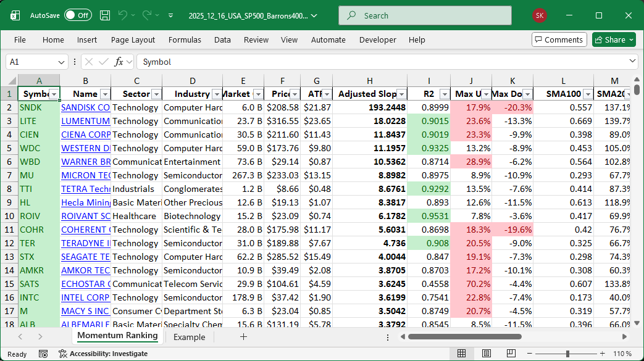Switch to Page Break Preview view
Viewport: 644px width, 361px height.
pyautogui.click(x=512, y=354)
